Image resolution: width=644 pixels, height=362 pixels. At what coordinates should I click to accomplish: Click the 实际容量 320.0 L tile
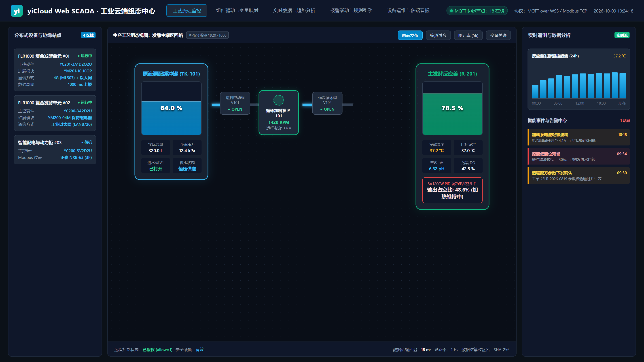tap(155, 147)
